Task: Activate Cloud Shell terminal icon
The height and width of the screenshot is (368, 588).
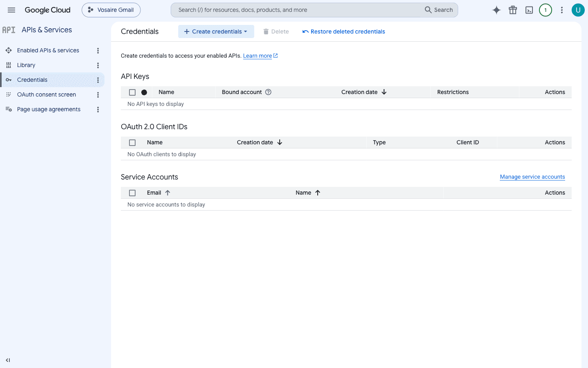Action: tap(529, 10)
